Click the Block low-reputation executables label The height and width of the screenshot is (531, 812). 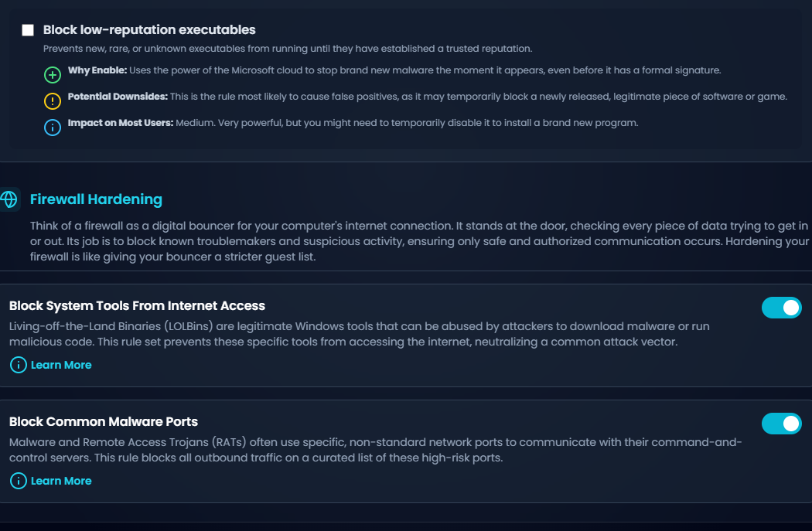[149, 30]
